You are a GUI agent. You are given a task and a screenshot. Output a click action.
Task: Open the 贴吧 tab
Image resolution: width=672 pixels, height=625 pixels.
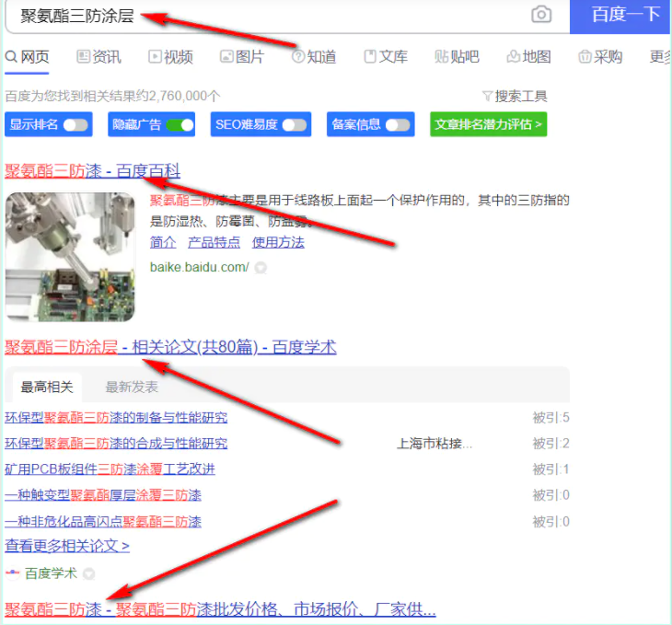[457, 56]
